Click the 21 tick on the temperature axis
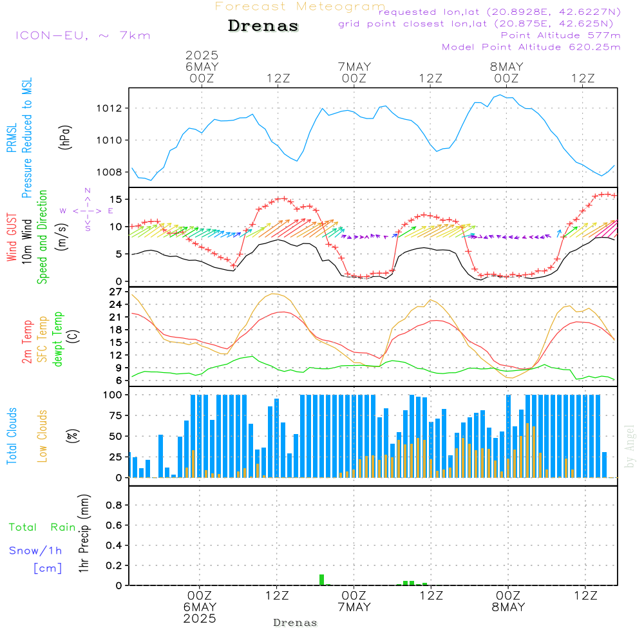644x644 pixels. 116,317
